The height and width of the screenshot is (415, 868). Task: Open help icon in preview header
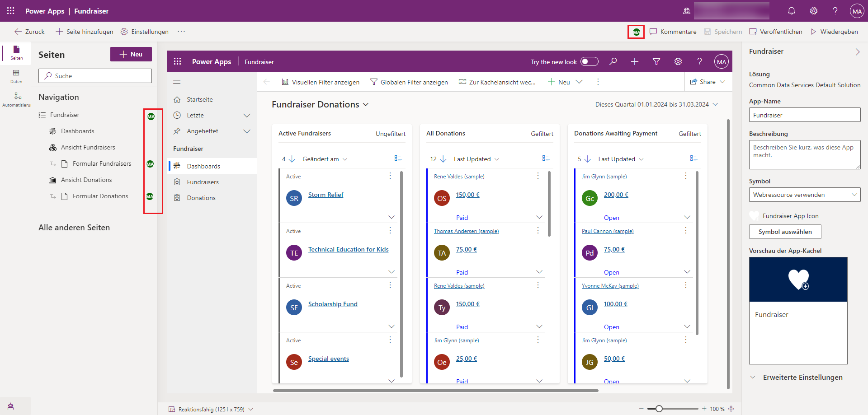tap(699, 61)
